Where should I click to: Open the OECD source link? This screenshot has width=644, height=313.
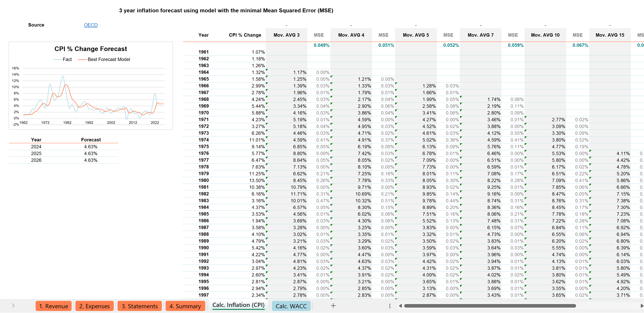click(91, 25)
